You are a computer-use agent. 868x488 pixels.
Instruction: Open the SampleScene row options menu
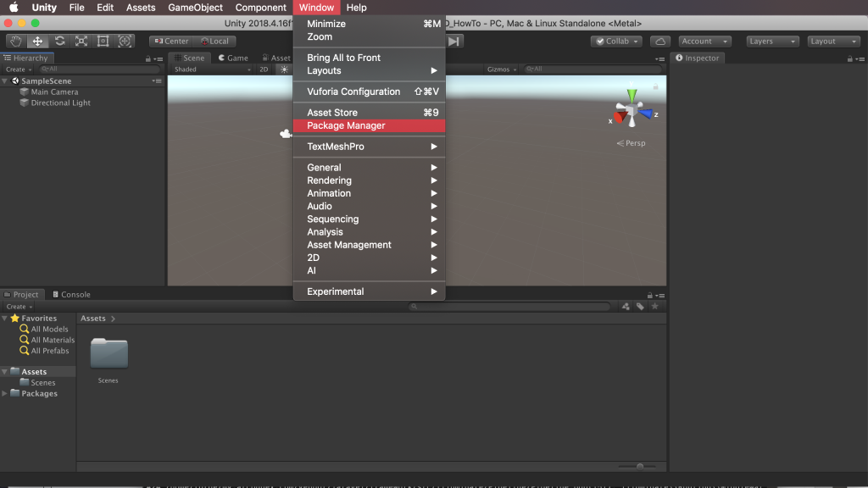pos(157,80)
